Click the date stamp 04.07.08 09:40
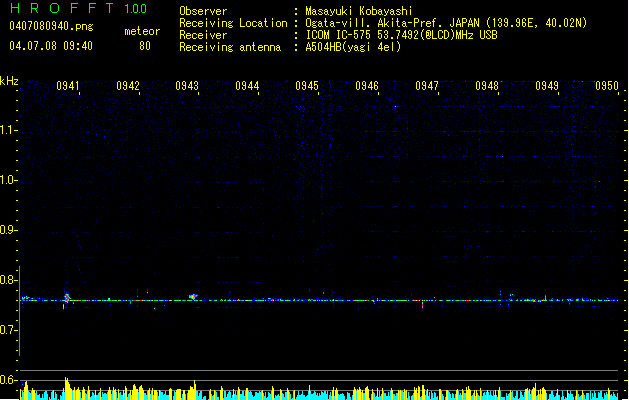The image size is (629, 400). (51, 46)
